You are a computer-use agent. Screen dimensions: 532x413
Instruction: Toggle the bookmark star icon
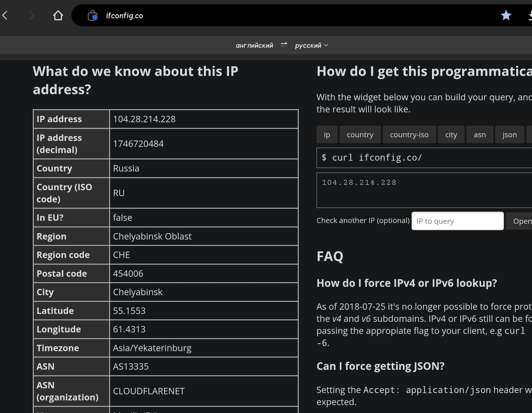click(x=506, y=16)
